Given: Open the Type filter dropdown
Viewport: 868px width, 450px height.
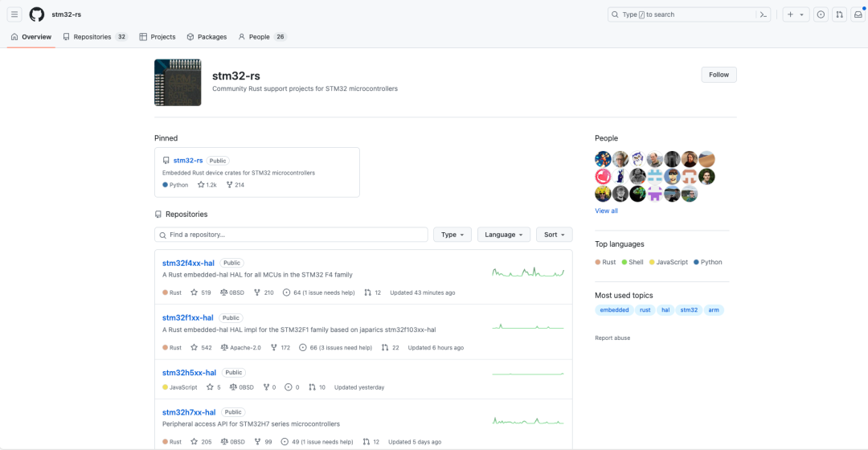Looking at the screenshot, I should pyautogui.click(x=452, y=235).
